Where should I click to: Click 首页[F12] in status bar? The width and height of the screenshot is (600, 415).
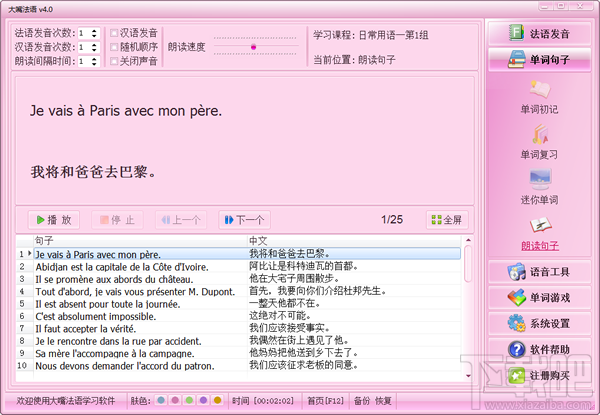325,401
